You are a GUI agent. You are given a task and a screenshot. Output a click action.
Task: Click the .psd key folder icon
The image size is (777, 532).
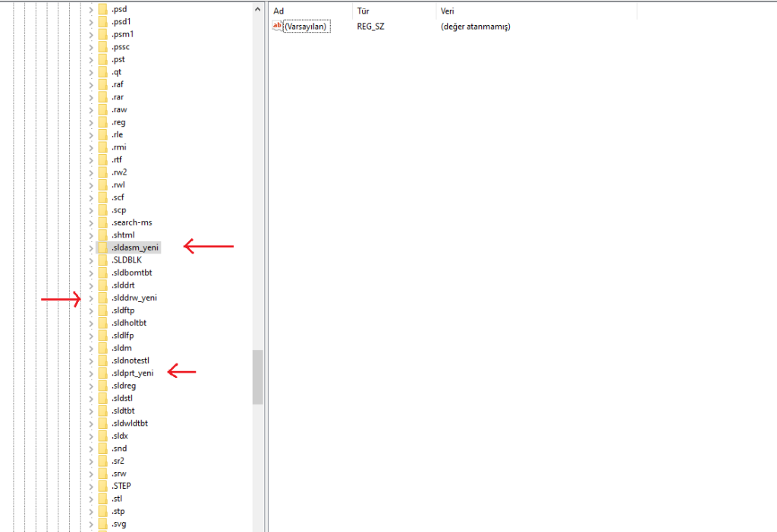[102, 10]
